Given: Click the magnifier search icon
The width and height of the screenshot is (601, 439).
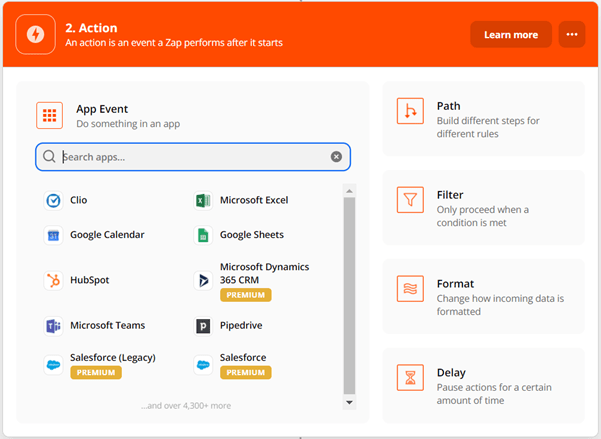Looking at the screenshot, I should [49, 156].
